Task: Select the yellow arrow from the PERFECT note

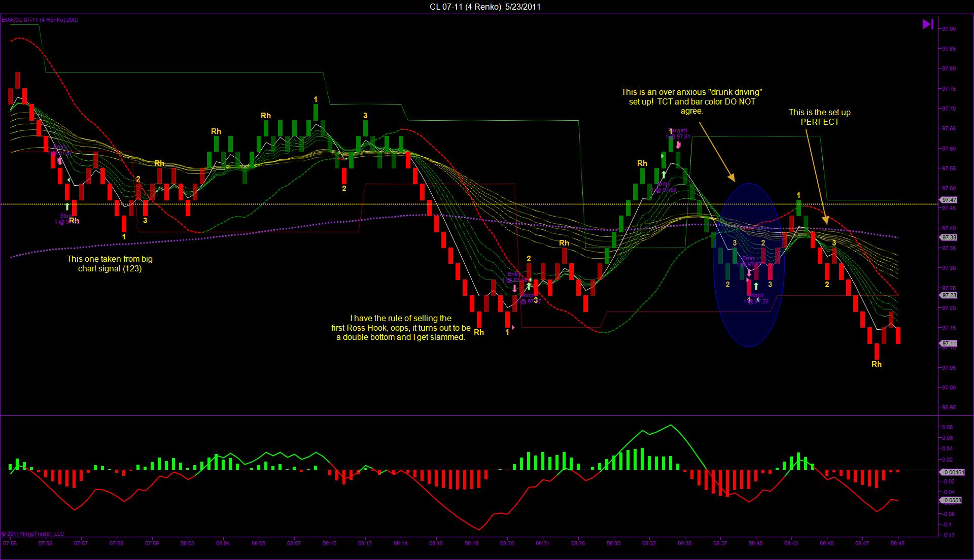Action: click(816, 176)
